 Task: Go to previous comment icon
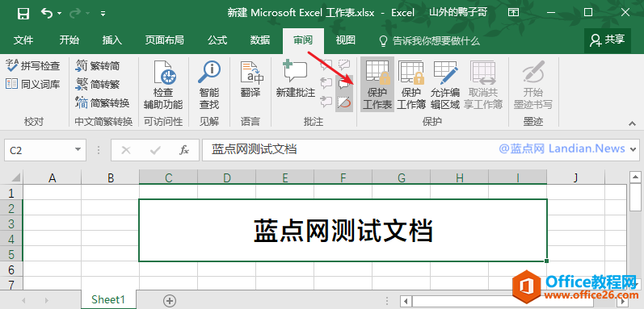tap(326, 83)
